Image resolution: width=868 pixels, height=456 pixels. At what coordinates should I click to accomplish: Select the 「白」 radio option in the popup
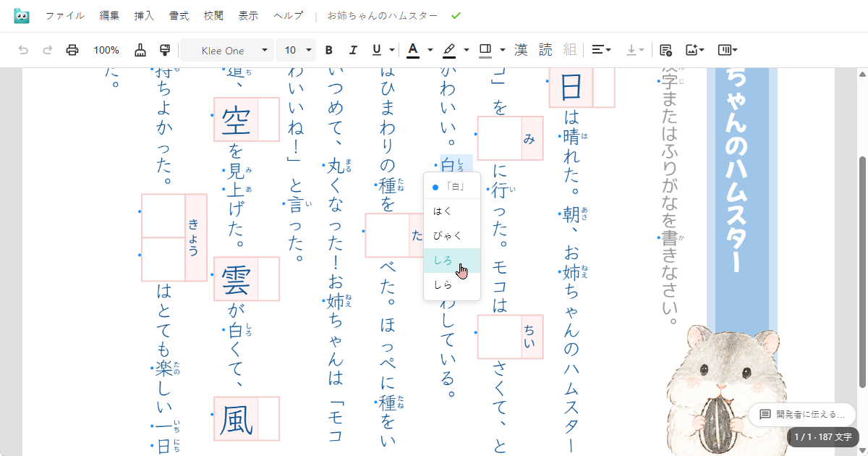point(451,185)
